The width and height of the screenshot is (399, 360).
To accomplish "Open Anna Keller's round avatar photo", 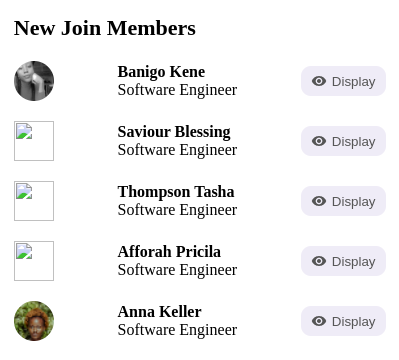I will click(x=34, y=321).
